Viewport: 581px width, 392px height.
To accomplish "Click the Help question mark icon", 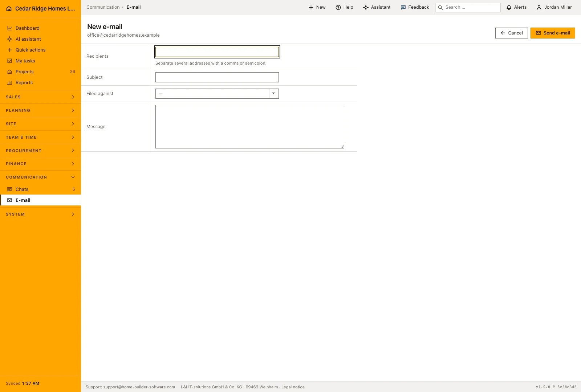I will click(x=338, y=7).
